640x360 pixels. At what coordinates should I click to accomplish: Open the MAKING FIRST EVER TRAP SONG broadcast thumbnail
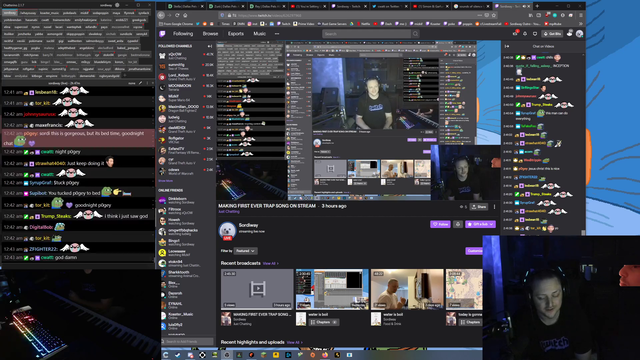tap(257, 289)
